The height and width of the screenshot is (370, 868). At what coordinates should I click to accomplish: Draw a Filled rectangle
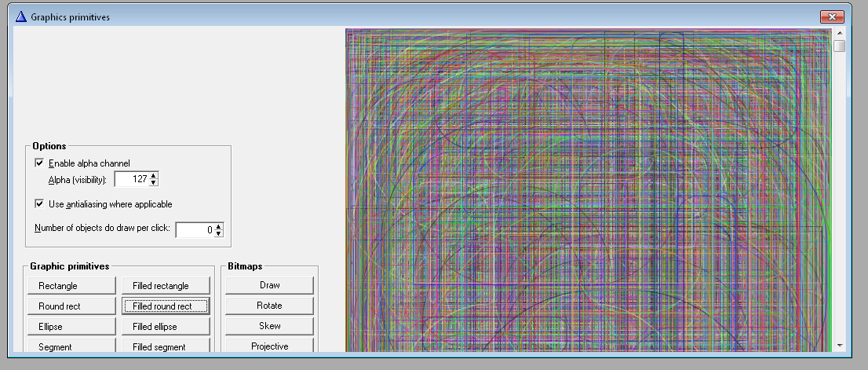[166, 286]
